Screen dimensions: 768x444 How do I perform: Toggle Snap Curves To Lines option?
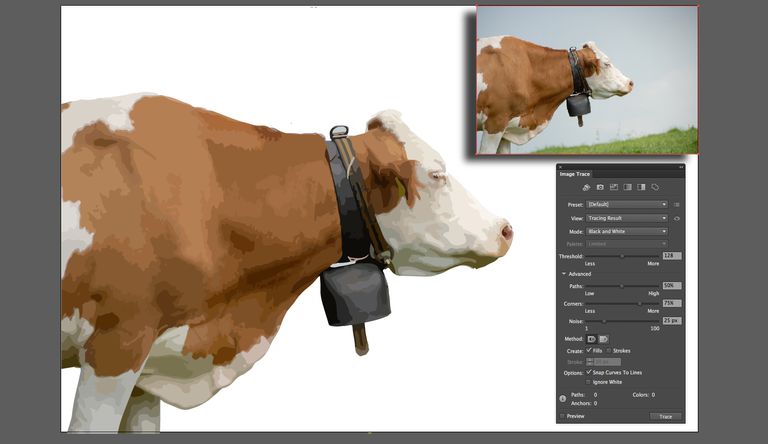tap(588, 372)
